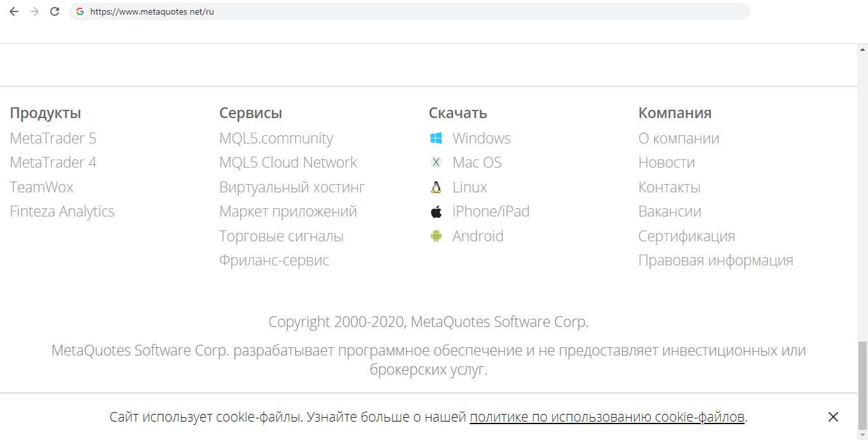868x440 pixels.
Task: Open the Торговые сигналы link
Action: (x=281, y=236)
